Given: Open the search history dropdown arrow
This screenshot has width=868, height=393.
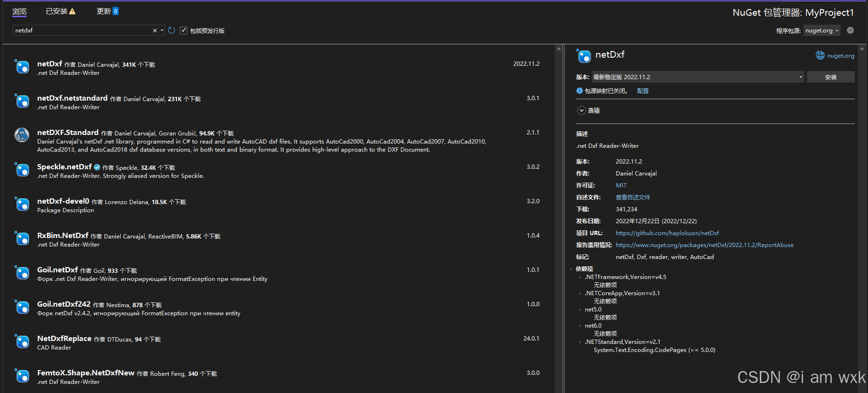Looking at the screenshot, I should [162, 31].
